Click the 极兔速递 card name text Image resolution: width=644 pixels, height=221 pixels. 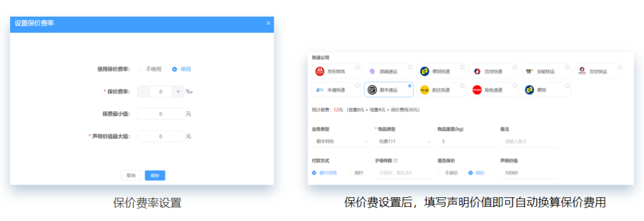tap(493, 90)
